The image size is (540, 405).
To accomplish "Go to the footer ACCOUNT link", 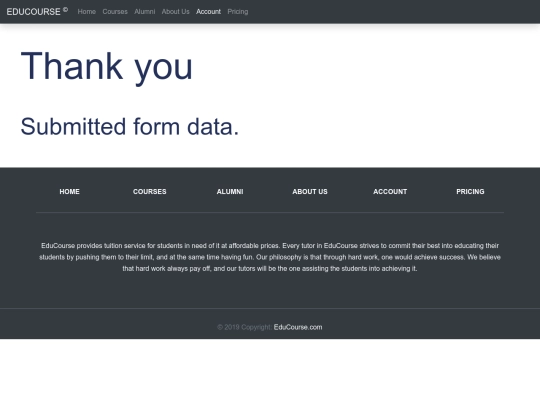I will pyautogui.click(x=390, y=191).
